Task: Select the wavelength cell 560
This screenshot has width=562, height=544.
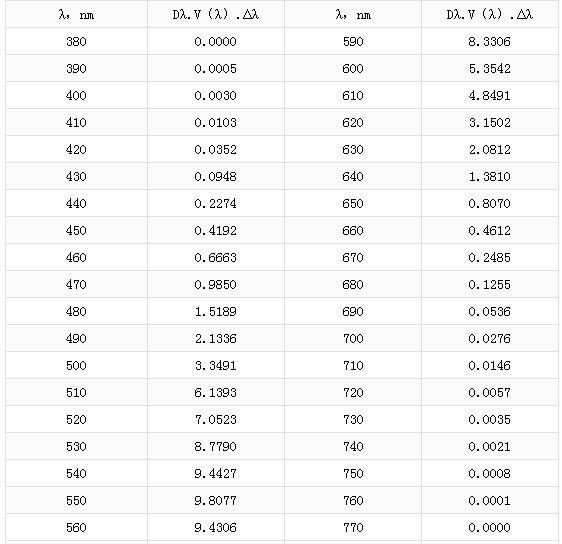Action: (76, 528)
